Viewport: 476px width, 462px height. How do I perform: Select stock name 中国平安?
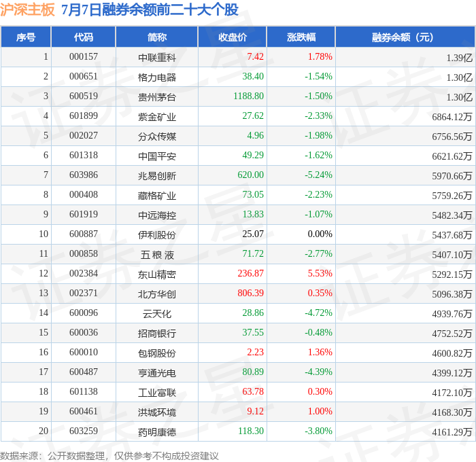pos(157,156)
